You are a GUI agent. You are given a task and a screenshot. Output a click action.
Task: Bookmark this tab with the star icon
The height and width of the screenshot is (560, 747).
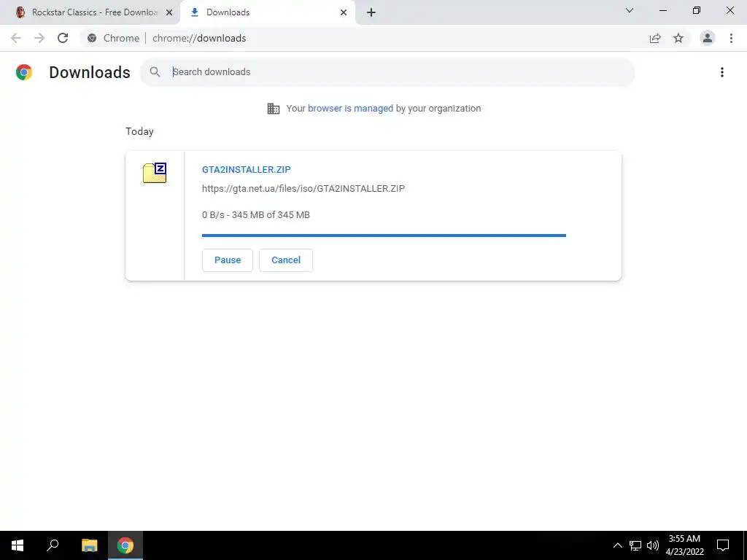(678, 38)
